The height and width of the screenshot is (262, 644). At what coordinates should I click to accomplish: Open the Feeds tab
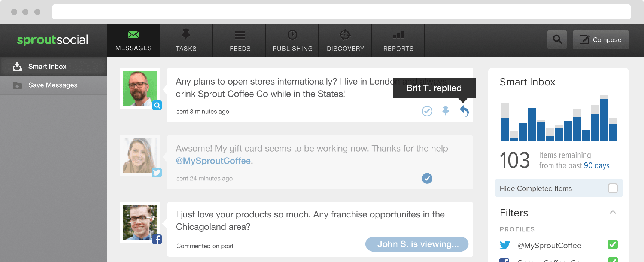coord(240,40)
